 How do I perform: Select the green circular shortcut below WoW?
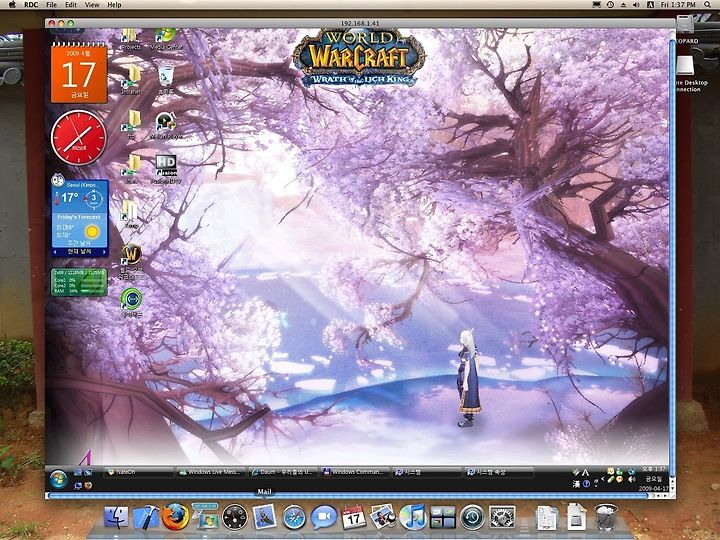(131, 302)
